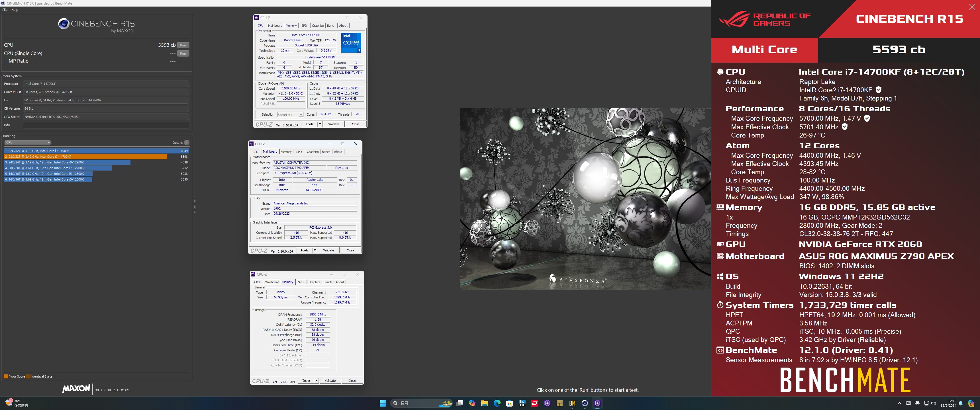This screenshot has height=410, width=980.
Task: Click Core Speed value 1100.00 MHz
Action: 291,88
